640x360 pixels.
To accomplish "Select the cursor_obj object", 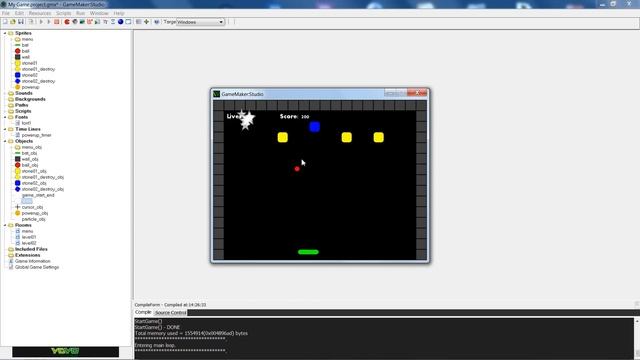I will point(32,207).
